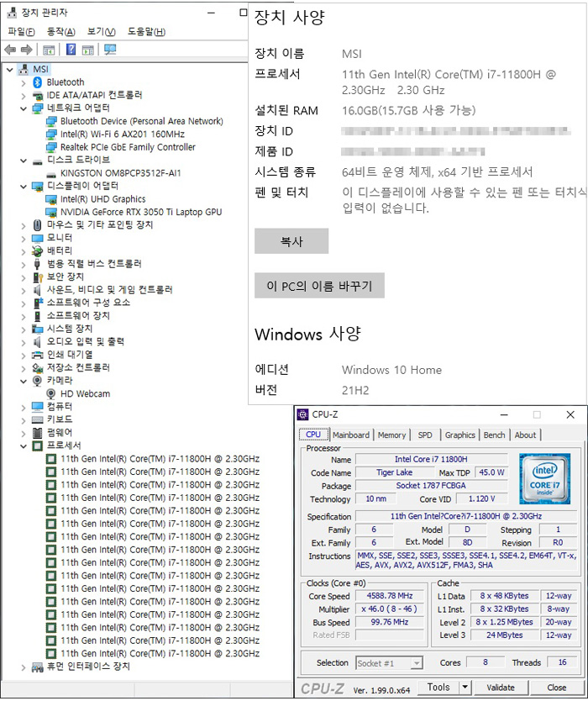Viewport: 588px width, 701px height.
Task: Select the HD Webcam device
Action: pyautogui.click(x=85, y=393)
